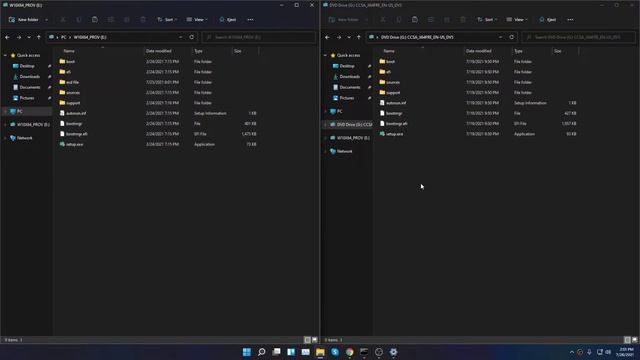640x360 pixels.
Task: Open the Sort dropdown in the left window
Action: [x=167, y=20]
